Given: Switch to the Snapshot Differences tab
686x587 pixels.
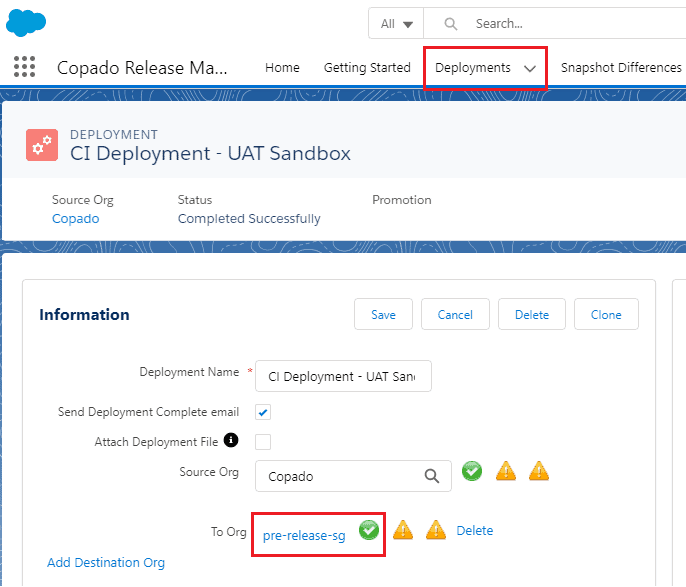Looking at the screenshot, I should click(x=620, y=68).
